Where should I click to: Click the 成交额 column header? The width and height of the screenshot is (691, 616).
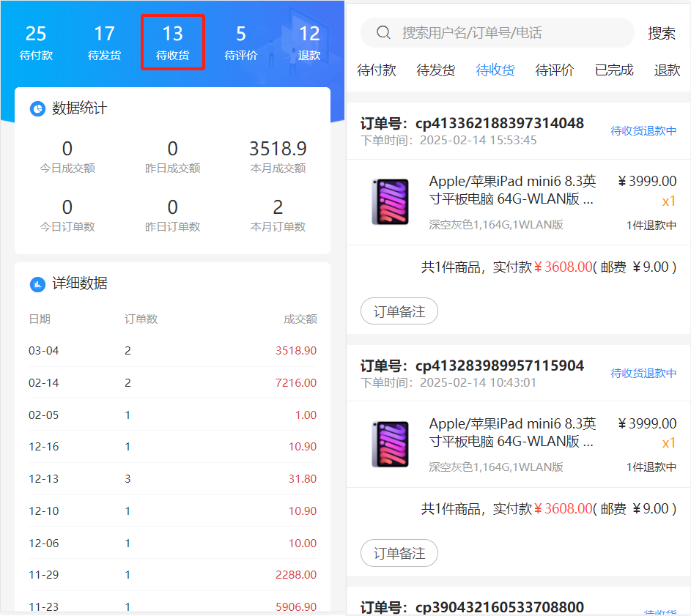click(300, 319)
